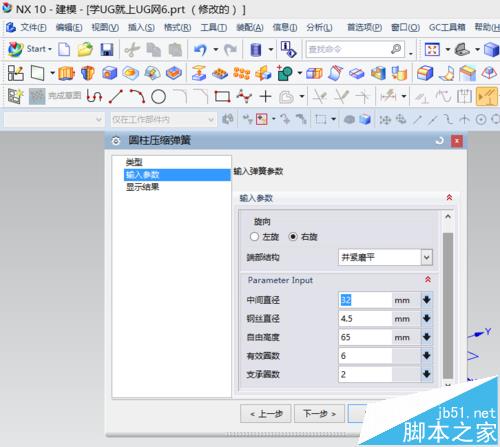Select the Profile sketch curve tool
Viewport: 500px width, 447px height.
point(94,97)
